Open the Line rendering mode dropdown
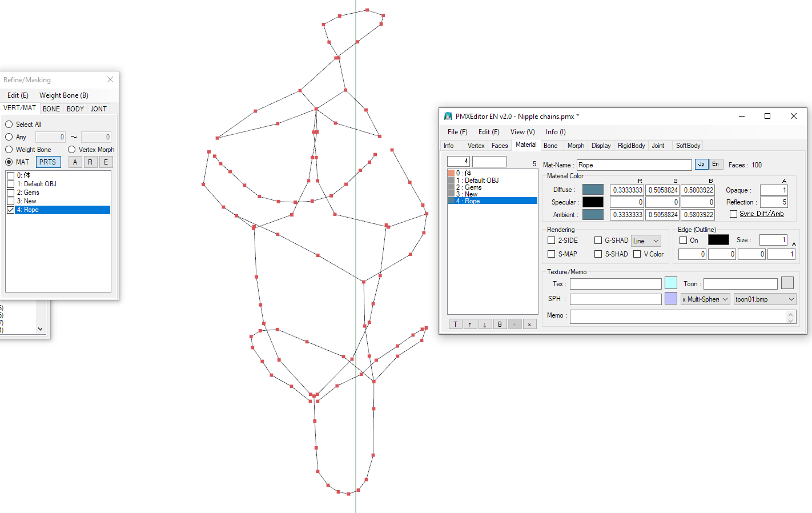Screen dimensions: 812x513 [646, 241]
